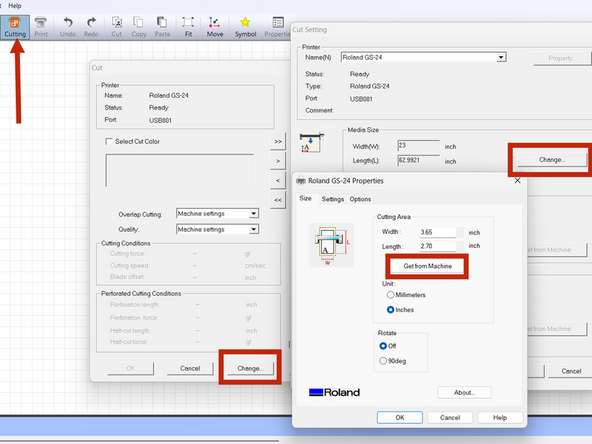Viewport: 592px width, 444px height.
Task: Click the Media Size Width field
Action: tap(418, 146)
